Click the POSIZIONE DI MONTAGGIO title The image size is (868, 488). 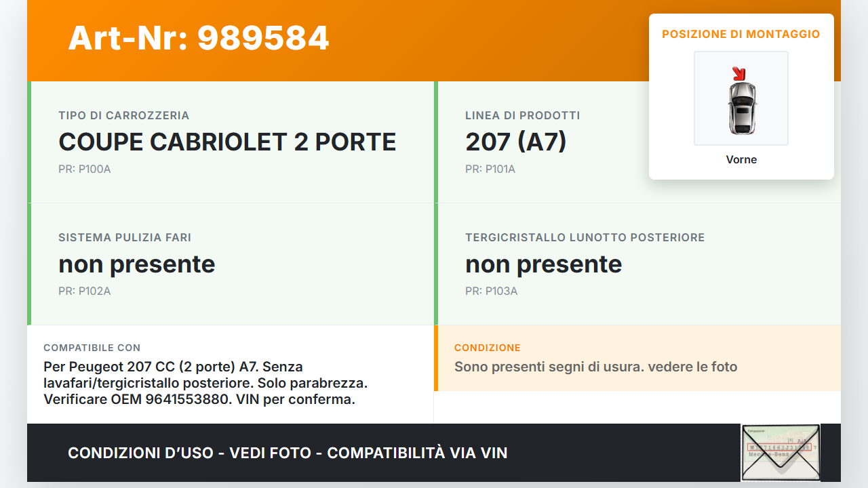click(741, 34)
